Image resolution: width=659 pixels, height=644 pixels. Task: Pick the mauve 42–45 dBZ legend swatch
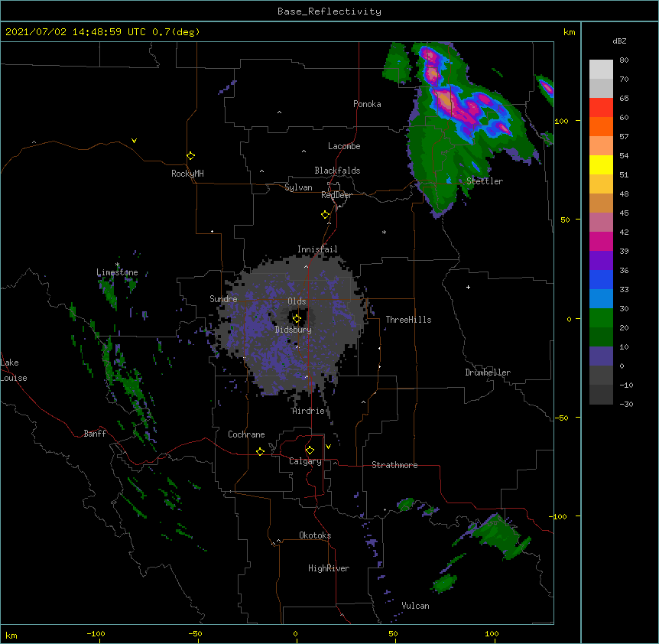(x=601, y=222)
